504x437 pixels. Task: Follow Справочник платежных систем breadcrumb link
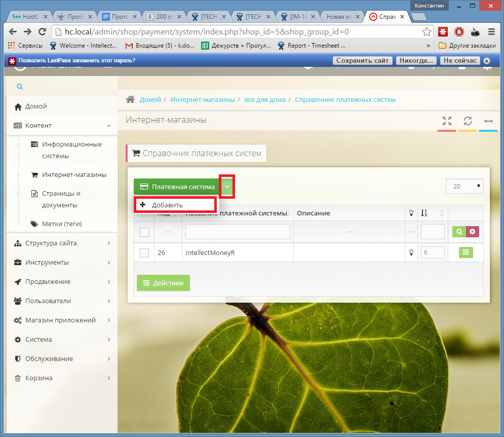click(345, 100)
